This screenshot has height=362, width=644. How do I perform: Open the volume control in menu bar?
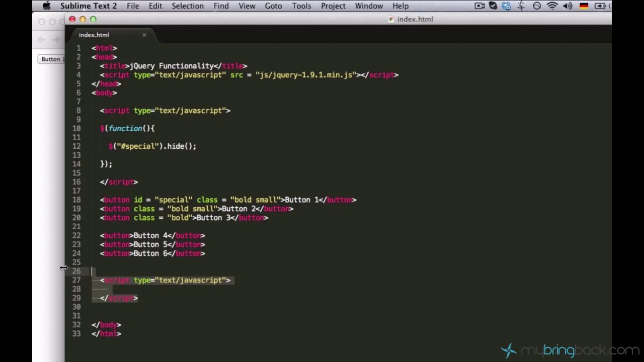(568, 6)
